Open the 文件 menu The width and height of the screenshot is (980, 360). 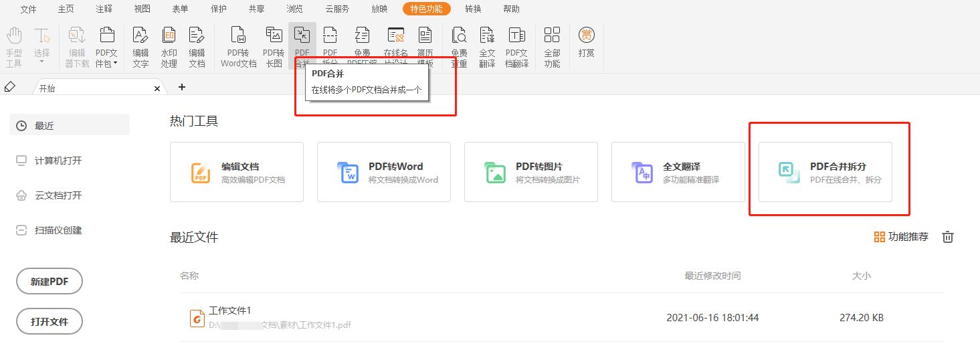[x=28, y=9]
